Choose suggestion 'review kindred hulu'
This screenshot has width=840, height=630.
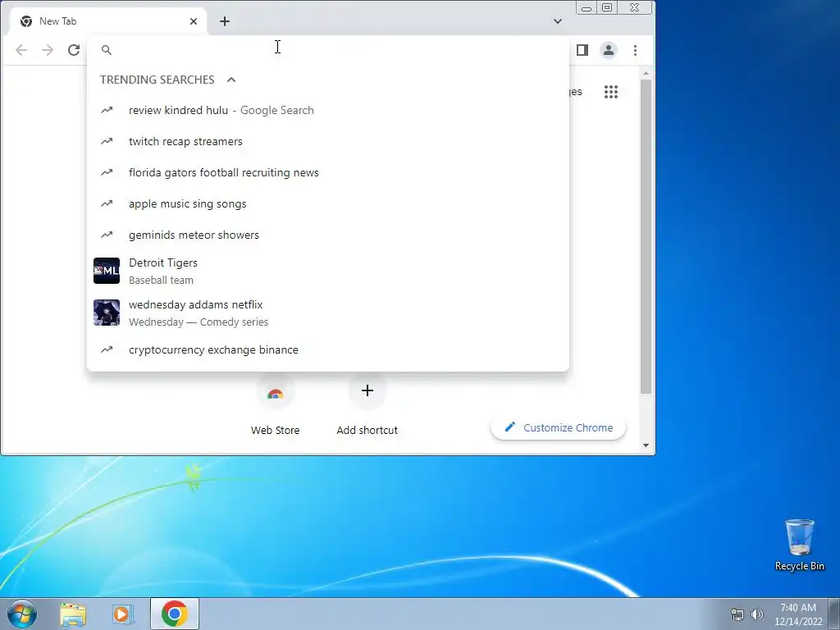coord(328,111)
